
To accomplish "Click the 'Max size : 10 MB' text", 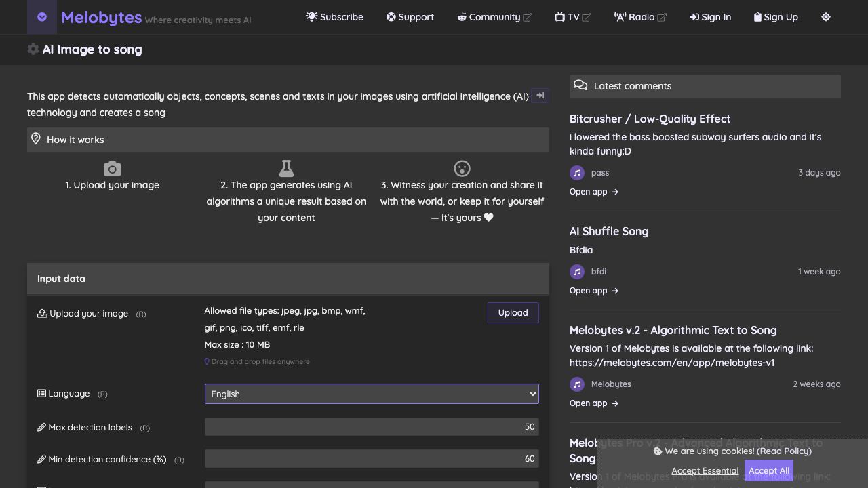I will pos(237,344).
